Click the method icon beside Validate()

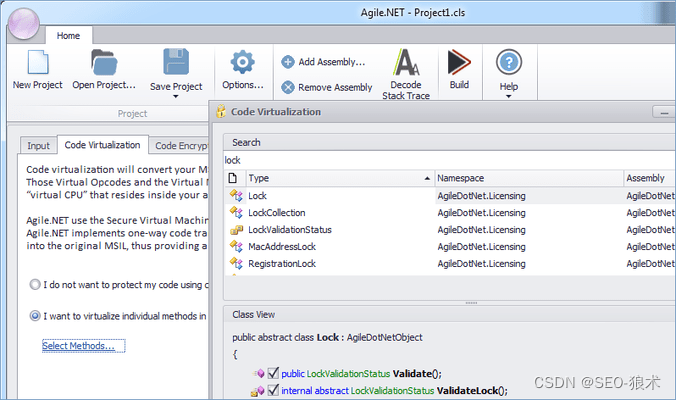pyautogui.click(x=259, y=373)
